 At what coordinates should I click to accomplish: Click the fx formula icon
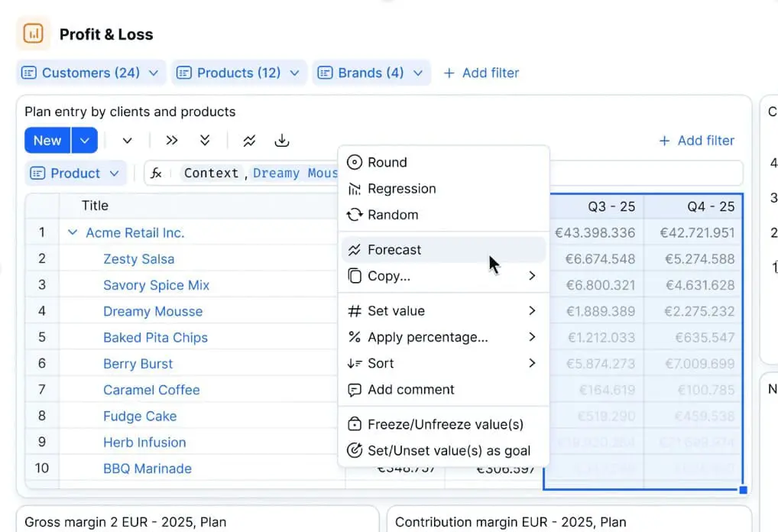coord(157,173)
